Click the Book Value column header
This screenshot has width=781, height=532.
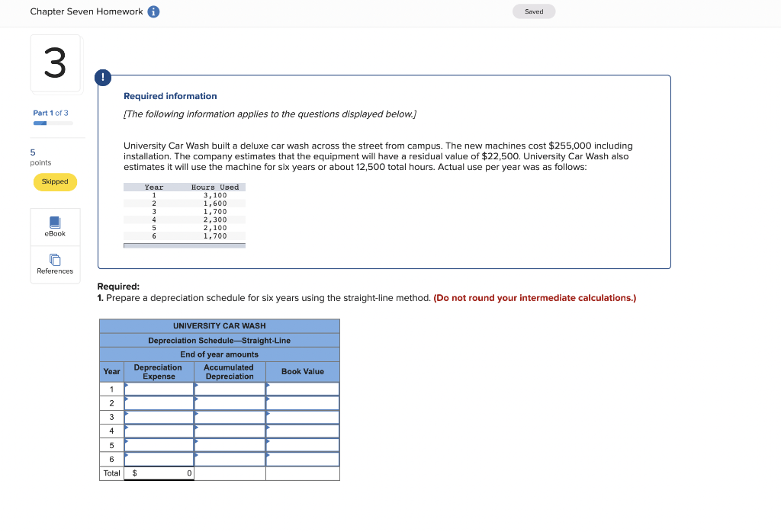[303, 372]
